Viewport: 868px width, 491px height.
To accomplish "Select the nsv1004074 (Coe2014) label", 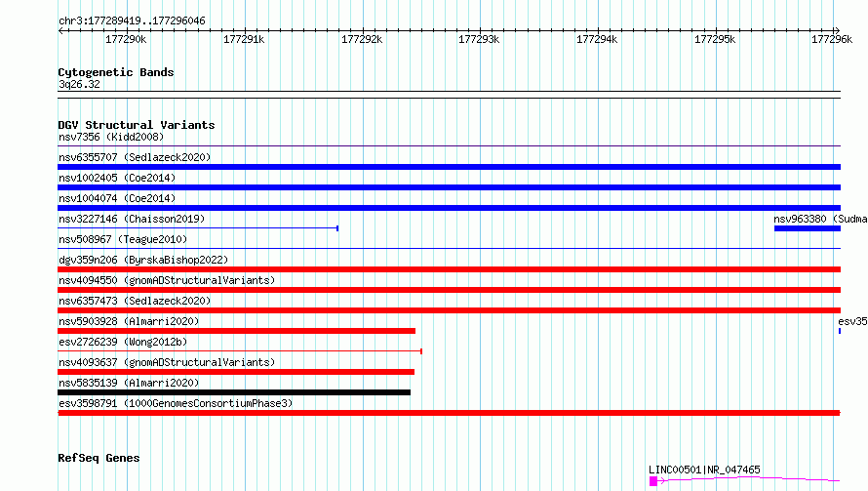I will (x=117, y=198).
